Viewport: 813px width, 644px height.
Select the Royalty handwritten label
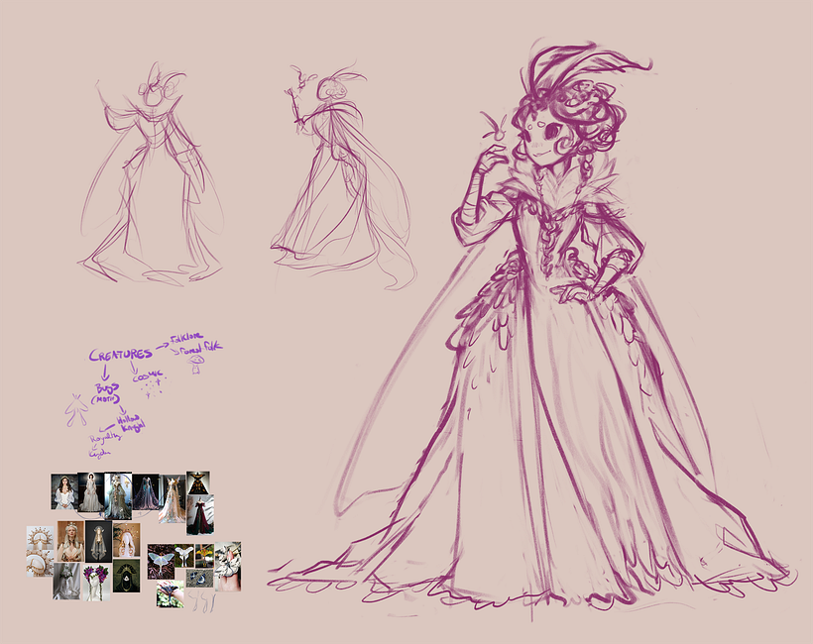(105, 439)
